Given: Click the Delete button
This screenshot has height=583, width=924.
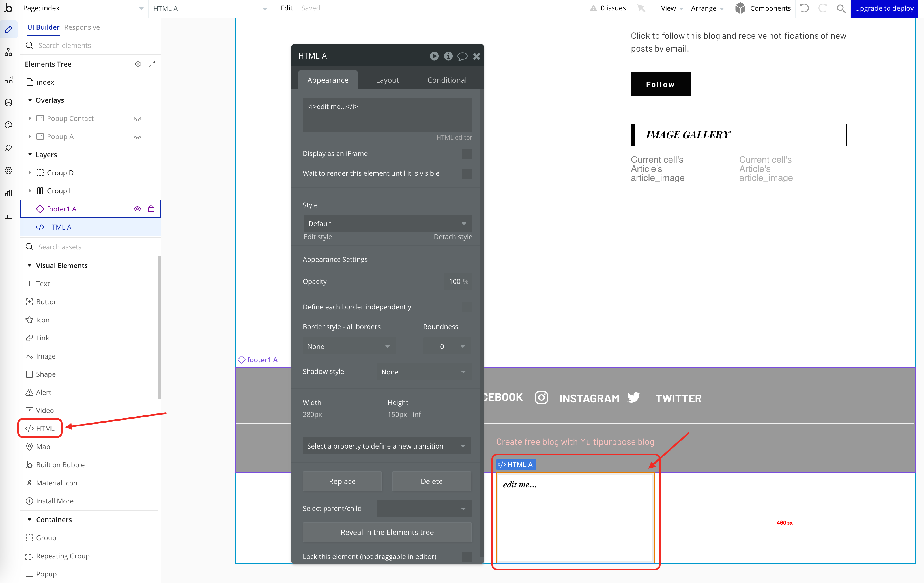Looking at the screenshot, I should click(431, 481).
